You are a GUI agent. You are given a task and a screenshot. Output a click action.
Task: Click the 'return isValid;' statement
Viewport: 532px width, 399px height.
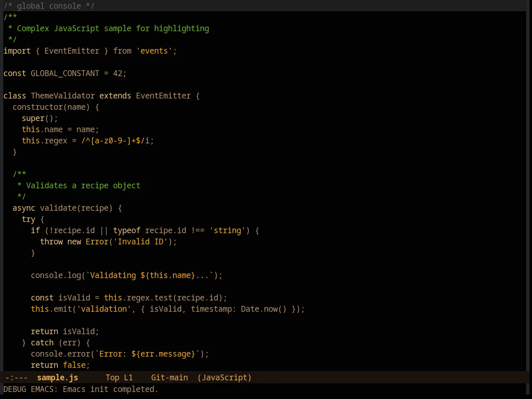point(65,331)
